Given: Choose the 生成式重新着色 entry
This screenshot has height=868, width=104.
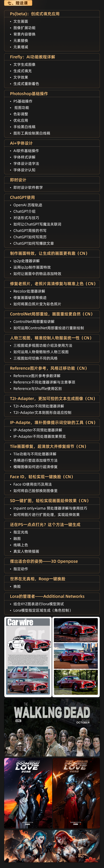Looking at the screenshot, I should [x=26, y=84].
